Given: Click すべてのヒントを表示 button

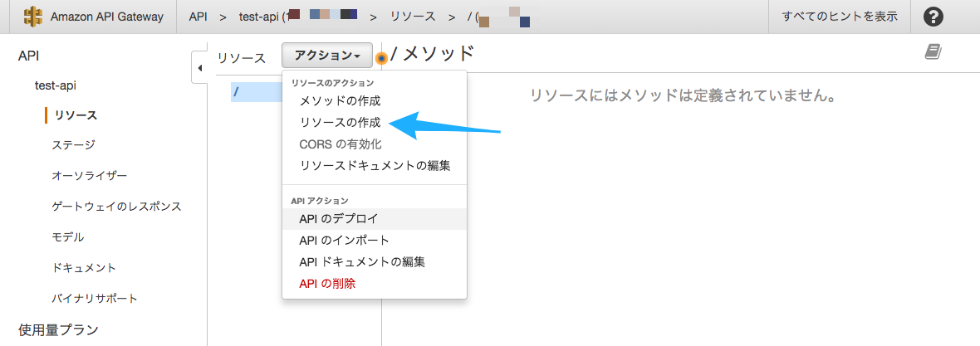Looking at the screenshot, I should pos(840,17).
